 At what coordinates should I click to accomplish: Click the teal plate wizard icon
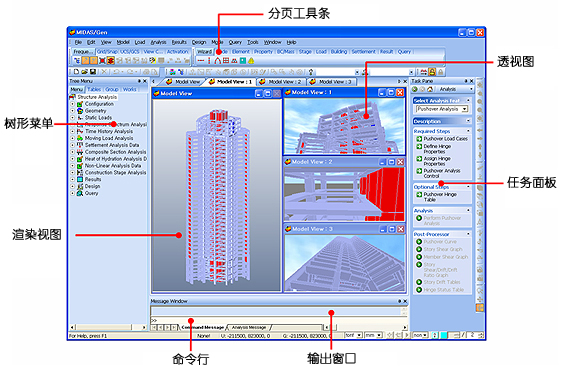click(x=243, y=61)
